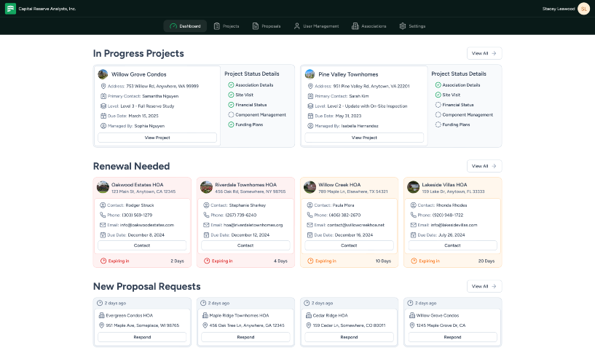595x364 pixels.
Task: Click Willow Grove's Association Details check
Action: click(231, 85)
